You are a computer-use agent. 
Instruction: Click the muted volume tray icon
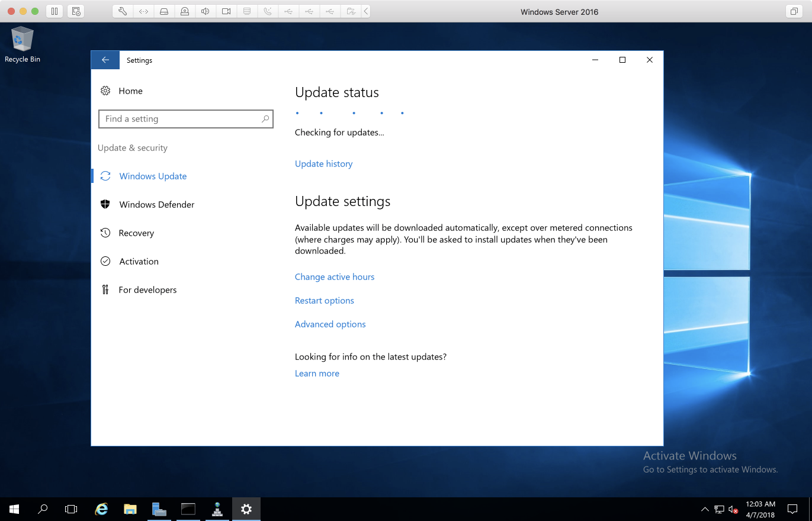(733, 509)
